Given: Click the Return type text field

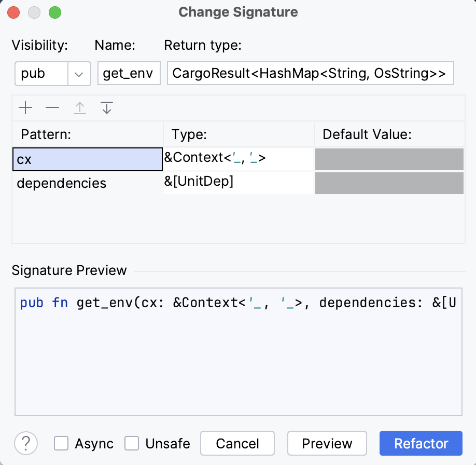Looking at the screenshot, I should (x=310, y=74).
